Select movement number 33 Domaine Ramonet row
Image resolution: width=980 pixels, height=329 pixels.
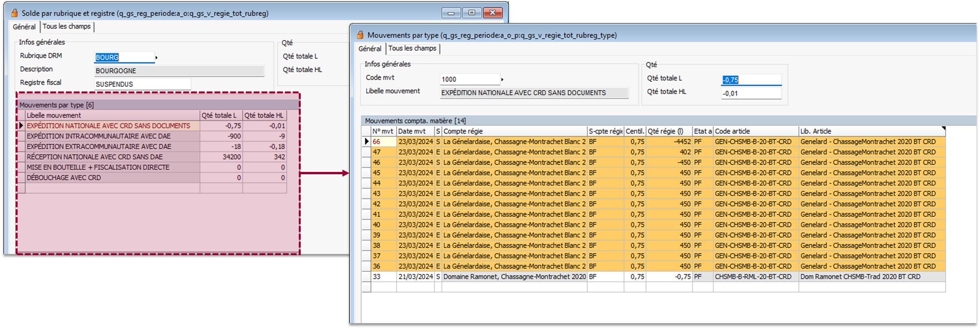click(514, 277)
